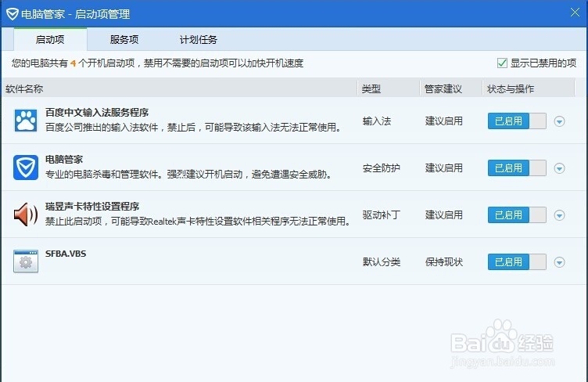
Task: Expand dropdown arrow for 瑞昱声卡特性设置程序
Action: click(x=560, y=215)
